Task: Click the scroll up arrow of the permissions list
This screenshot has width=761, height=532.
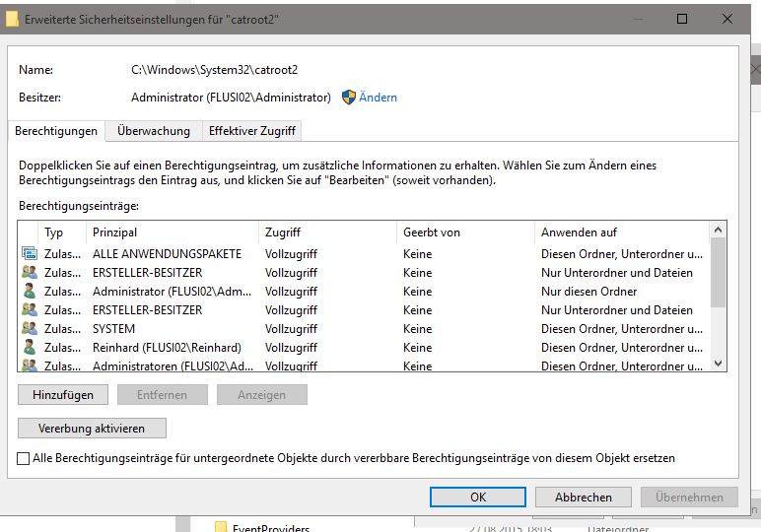Action: click(x=719, y=230)
